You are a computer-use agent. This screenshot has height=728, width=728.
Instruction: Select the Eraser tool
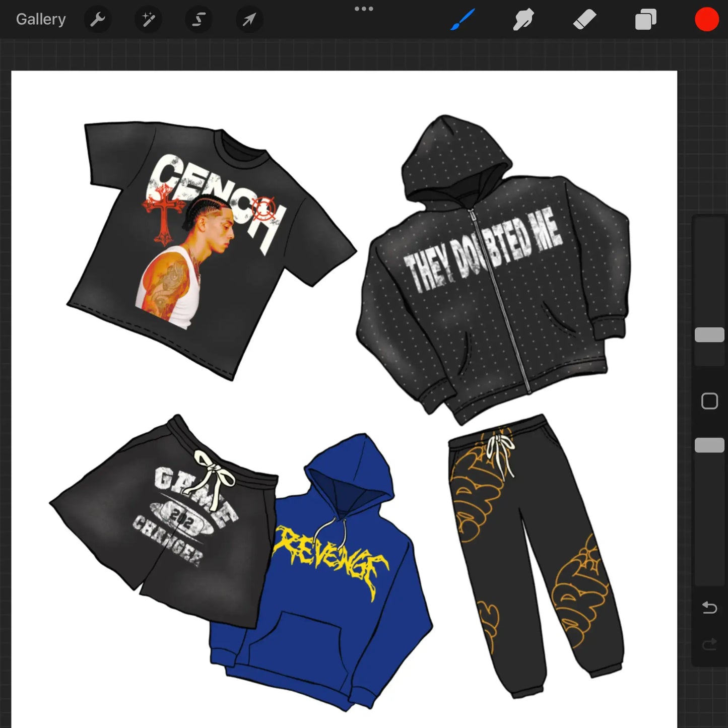tap(584, 19)
